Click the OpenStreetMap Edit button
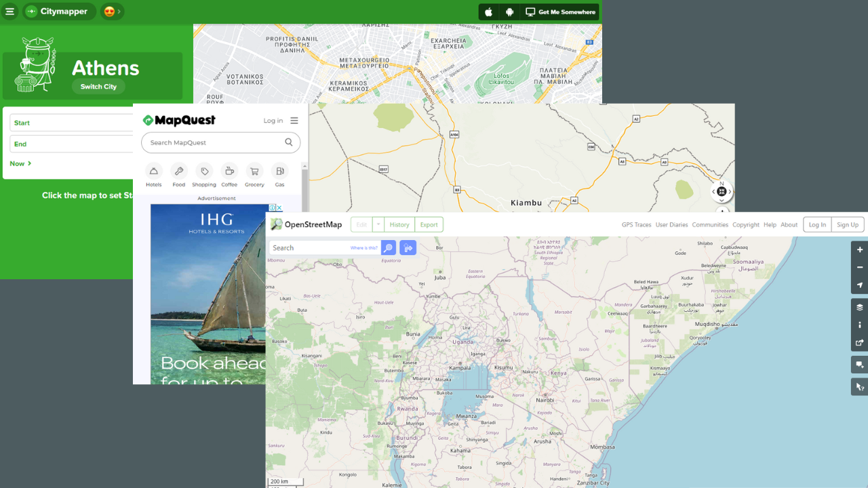The height and width of the screenshot is (488, 868). pyautogui.click(x=361, y=224)
